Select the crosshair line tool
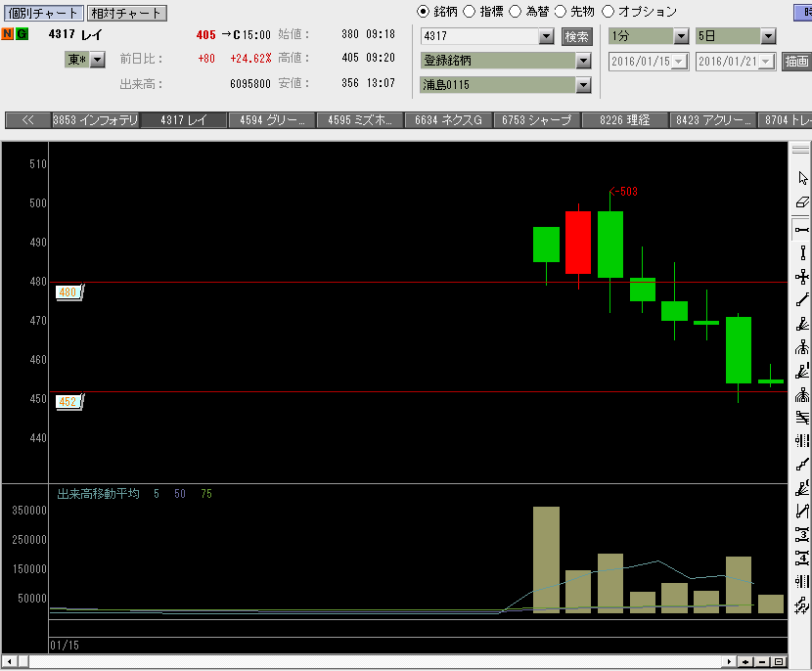The image size is (812, 671). click(802, 277)
